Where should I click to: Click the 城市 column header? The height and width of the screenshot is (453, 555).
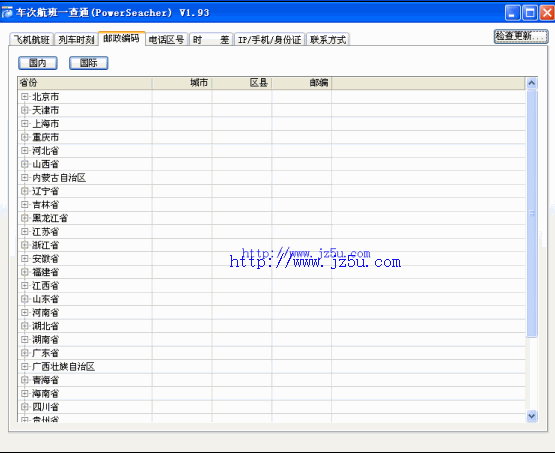pos(182,83)
